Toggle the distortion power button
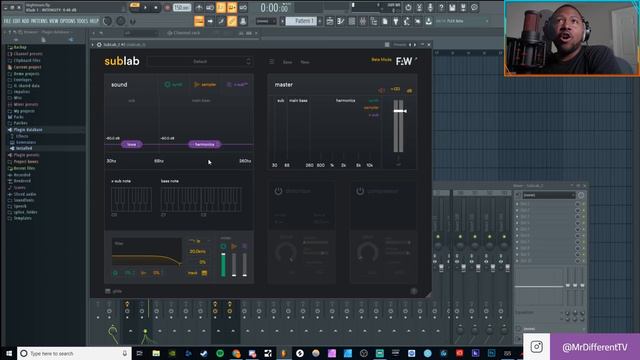 (278, 191)
